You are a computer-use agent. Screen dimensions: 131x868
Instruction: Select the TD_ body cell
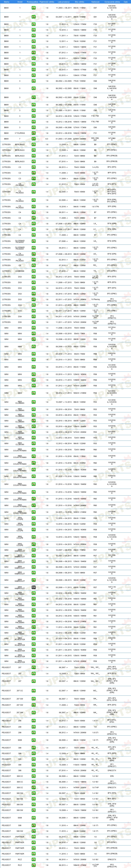95,271
